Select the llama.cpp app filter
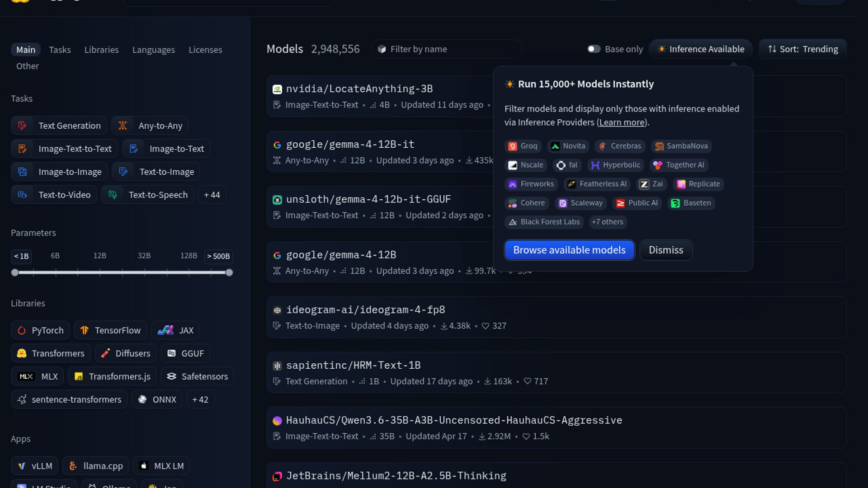This screenshot has height=488, width=868. [95, 466]
